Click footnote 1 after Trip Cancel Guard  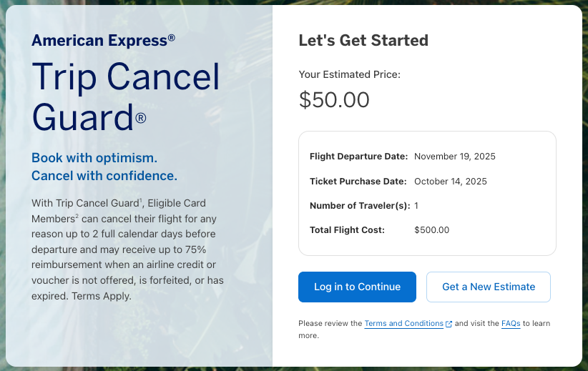[x=141, y=201]
